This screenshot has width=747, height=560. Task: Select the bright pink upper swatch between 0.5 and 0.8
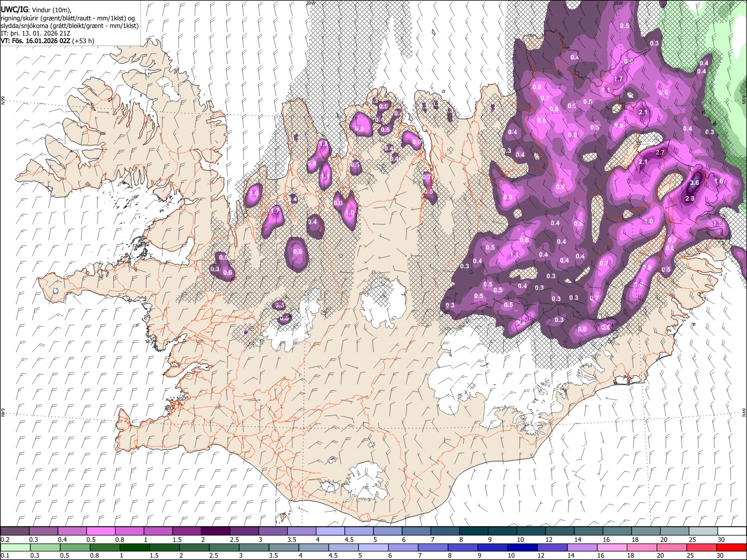(100, 531)
